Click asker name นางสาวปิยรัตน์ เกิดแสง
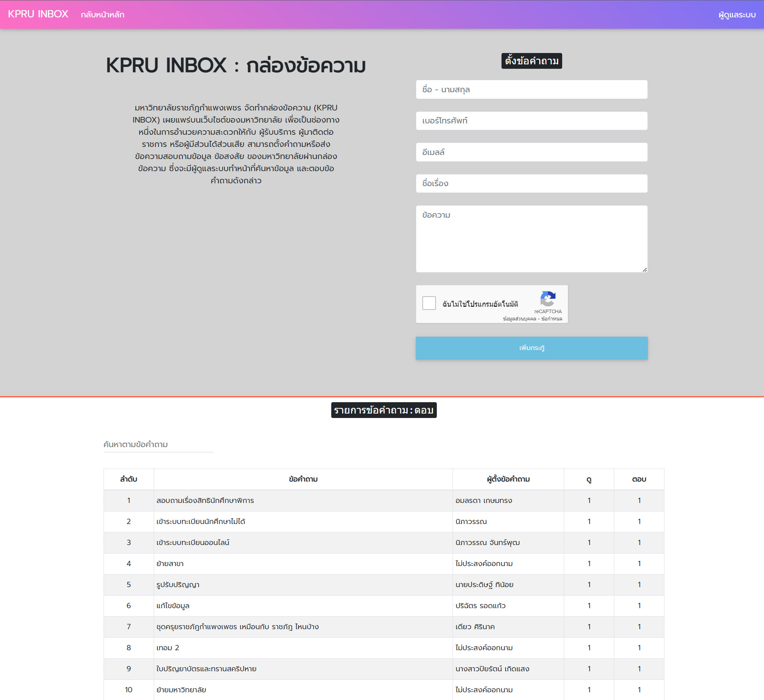The image size is (764, 700). tap(492, 669)
